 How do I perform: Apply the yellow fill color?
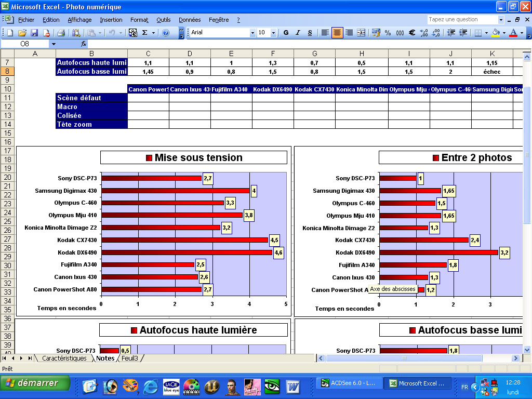tap(496, 33)
